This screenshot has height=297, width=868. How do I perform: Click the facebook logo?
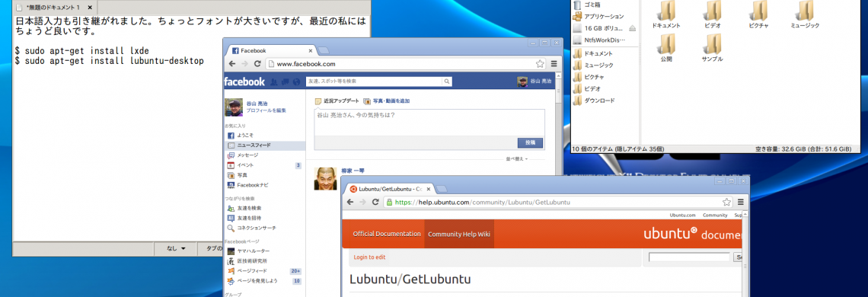pos(244,82)
